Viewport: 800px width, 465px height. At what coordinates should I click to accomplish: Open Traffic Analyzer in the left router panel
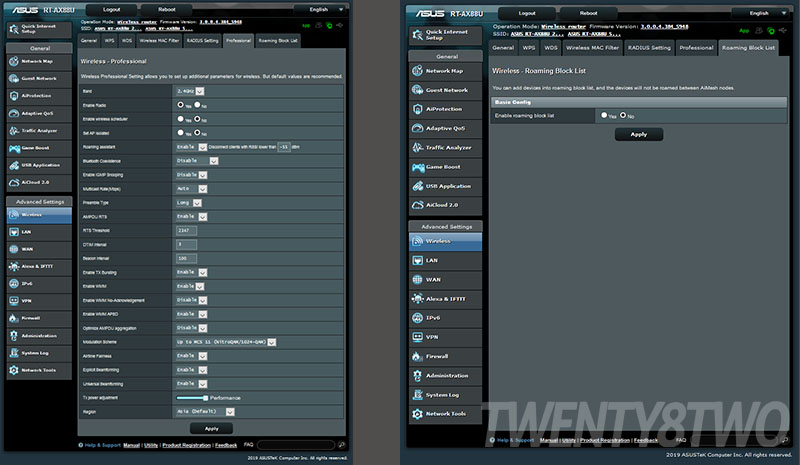pos(39,131)
